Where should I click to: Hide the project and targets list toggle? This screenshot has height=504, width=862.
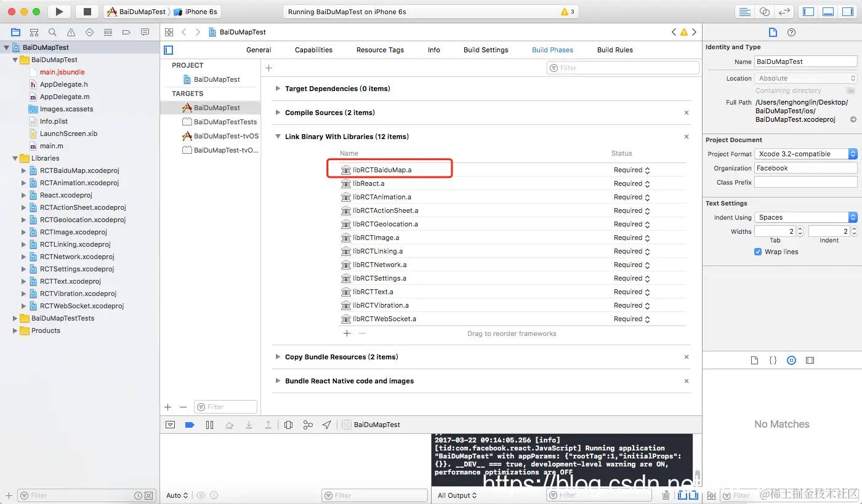click(x=169, y=50)
